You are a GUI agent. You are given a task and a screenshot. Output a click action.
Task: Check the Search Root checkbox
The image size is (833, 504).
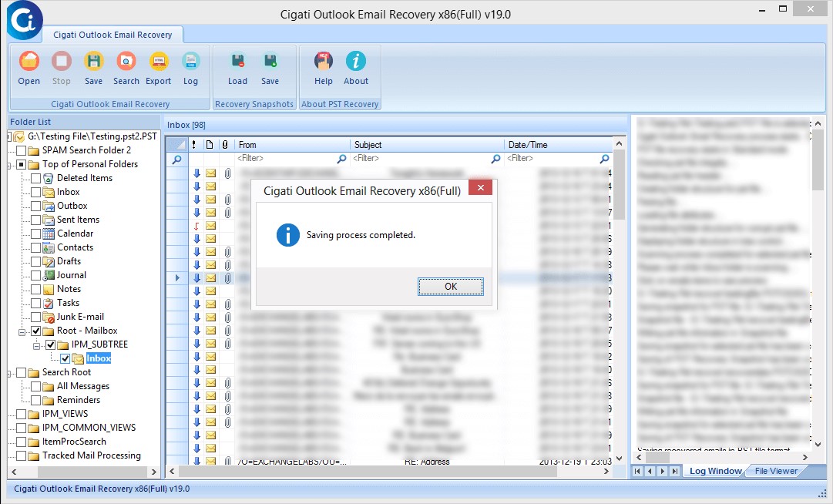[22, 372]
